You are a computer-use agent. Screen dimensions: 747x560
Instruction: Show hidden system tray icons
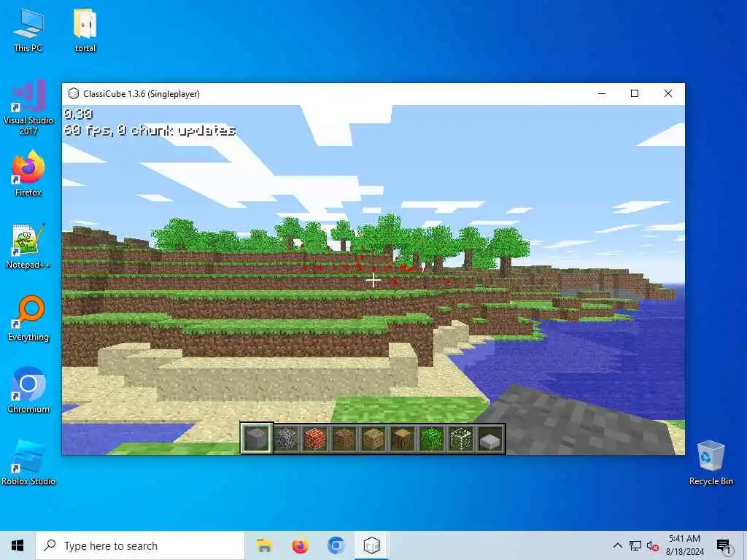(x=617, y=545)
